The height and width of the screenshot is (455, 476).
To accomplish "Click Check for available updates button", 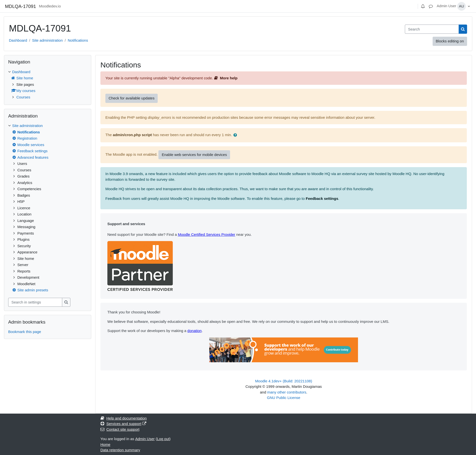I will coord(131,98).
